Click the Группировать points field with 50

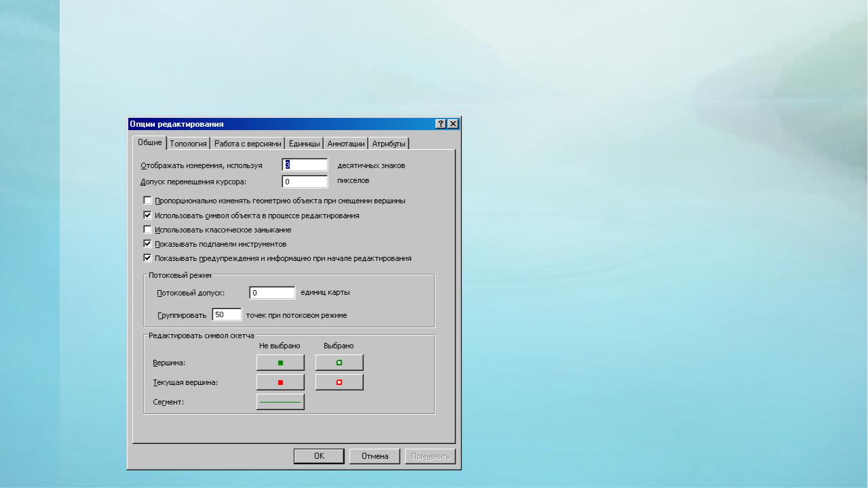pyautogui.click(x=226, y=314)
